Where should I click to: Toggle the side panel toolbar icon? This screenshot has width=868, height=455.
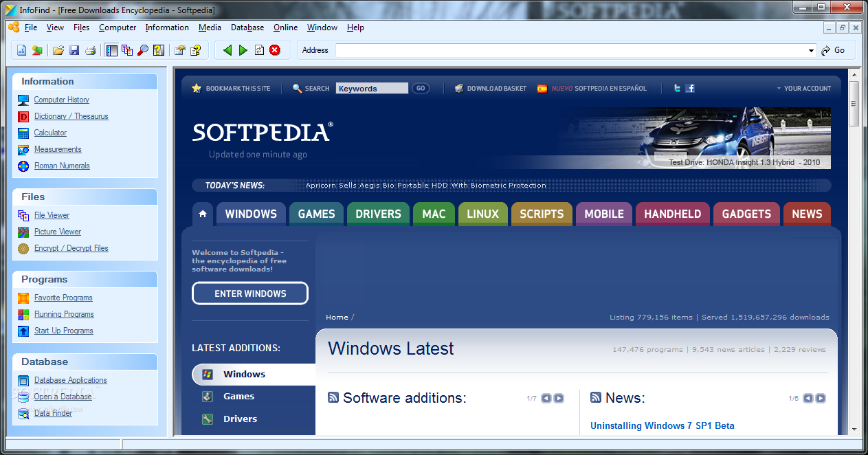point(111,50)
